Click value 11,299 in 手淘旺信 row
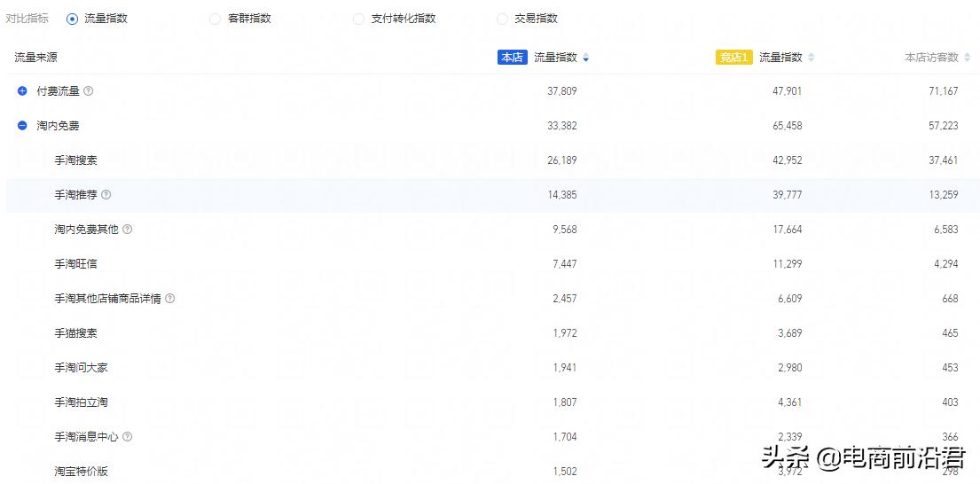Image resolution: width=980 pixels, height=484 pixels. 787,264
